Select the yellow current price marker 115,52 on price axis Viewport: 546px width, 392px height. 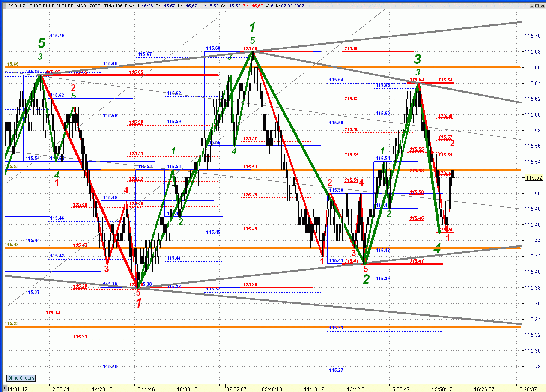(x=534, y=178)
